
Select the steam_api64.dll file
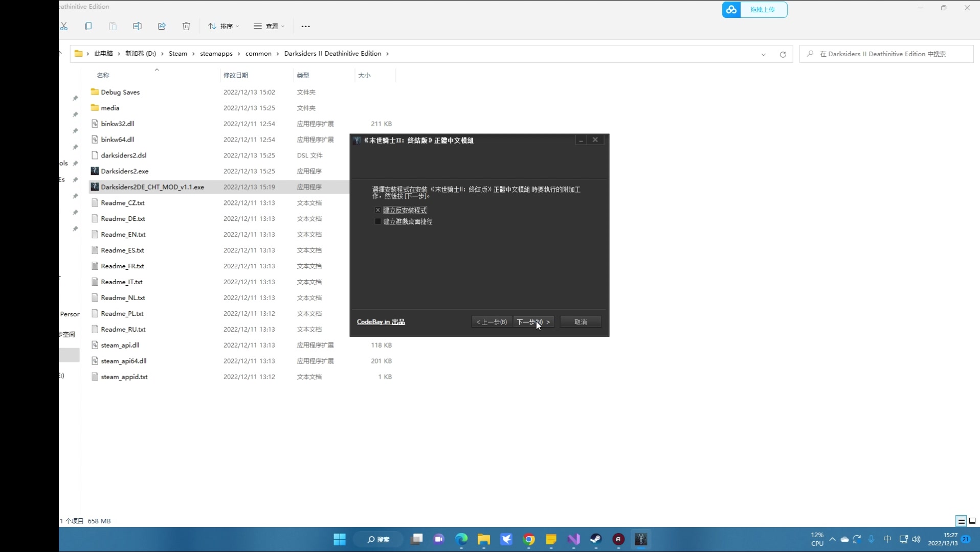coord(123,361)
